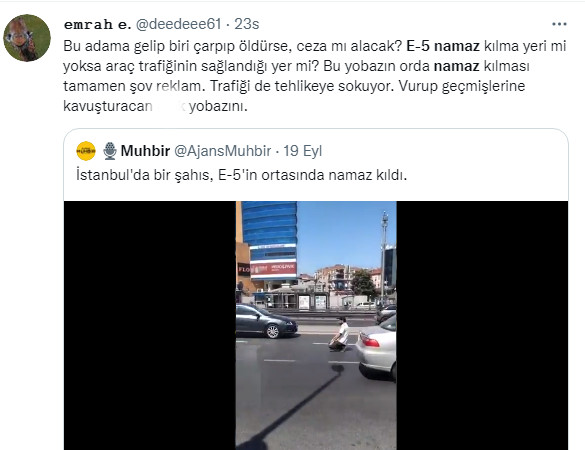Click the microphone emoji next to Muhbir
This screenshot has height=450, width=585.
110,151
